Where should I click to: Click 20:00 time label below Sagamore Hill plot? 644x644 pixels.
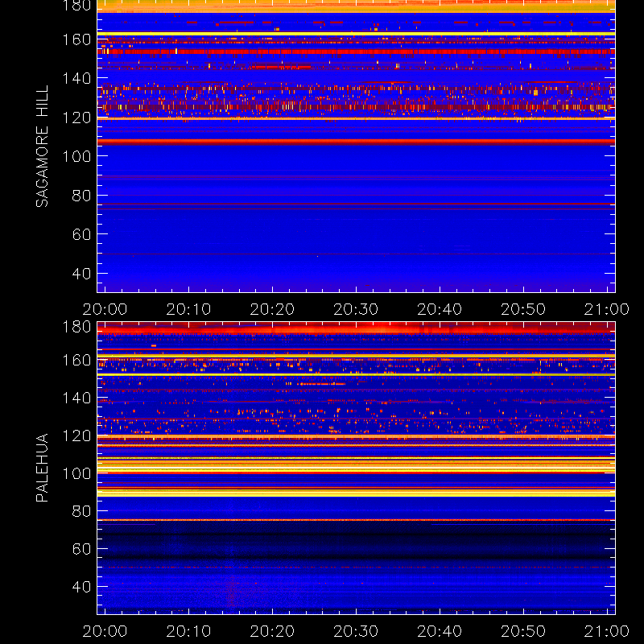(105, 309)
